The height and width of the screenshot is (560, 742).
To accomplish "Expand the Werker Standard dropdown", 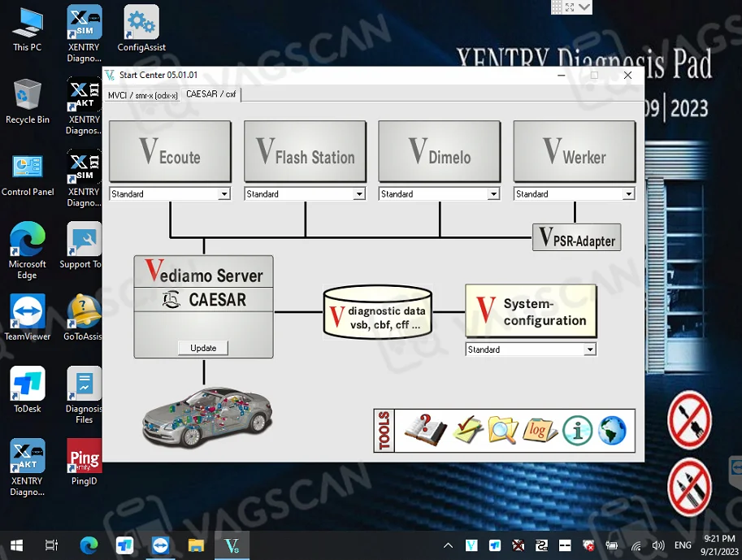I will pyautogui.click(x=628, y=194).
